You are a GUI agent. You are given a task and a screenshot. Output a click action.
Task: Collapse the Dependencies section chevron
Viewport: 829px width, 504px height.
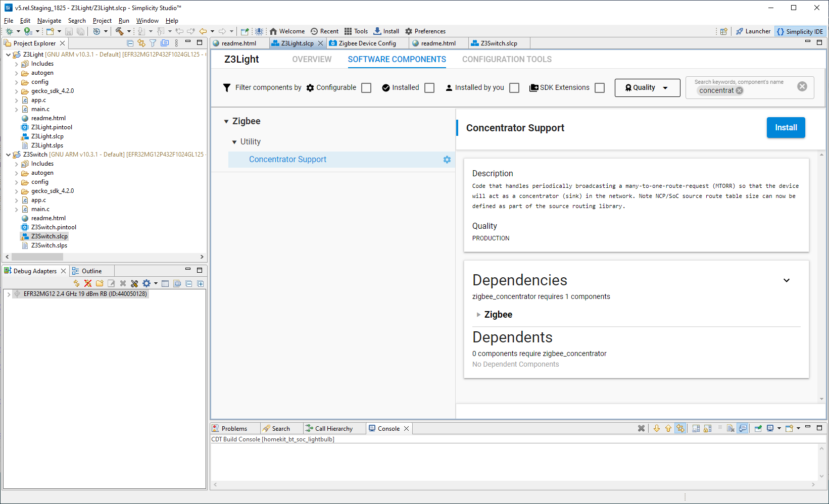coord(786,280)
